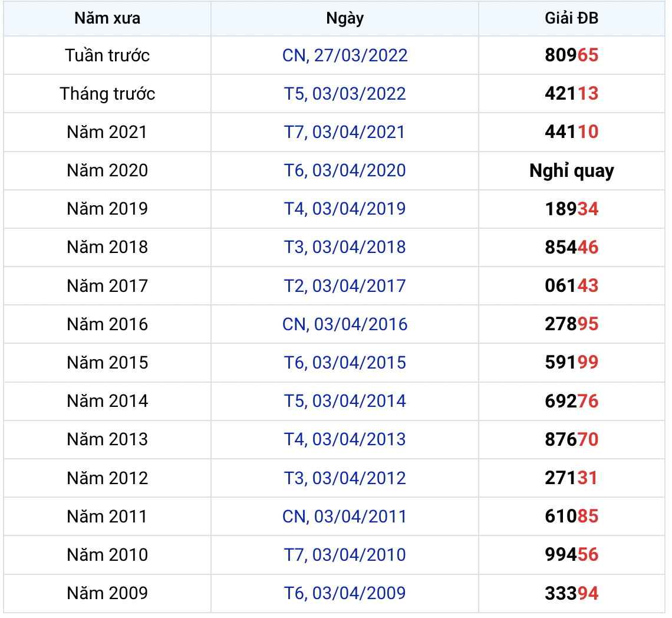The width and height of the screenshot is (672, 618).
Task: Go to the T3, 03/04/2018 result link
Action: click(345, 247)
